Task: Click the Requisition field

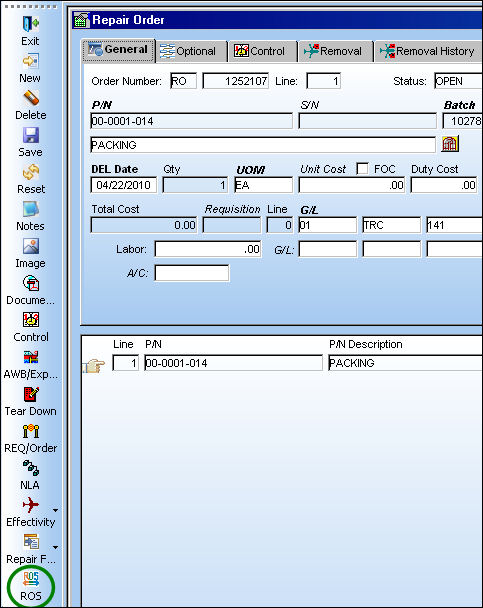Action: [x=232, y=225]
